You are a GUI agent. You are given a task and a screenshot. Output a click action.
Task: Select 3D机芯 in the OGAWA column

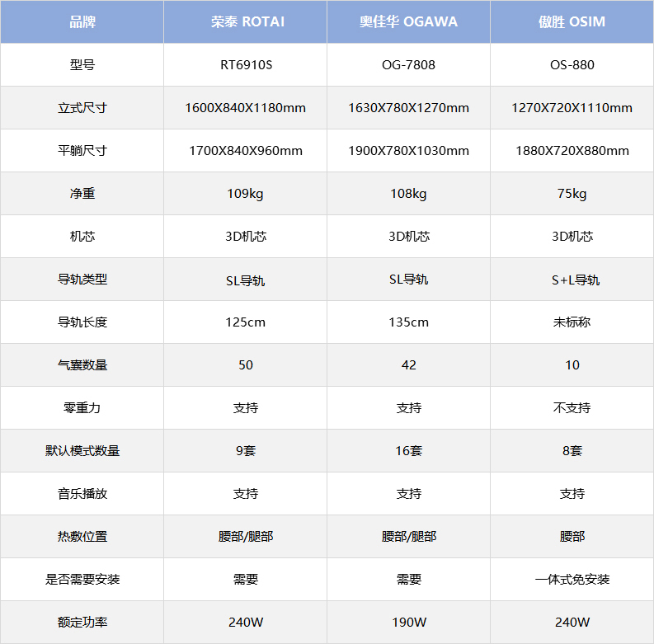[x=408, y=237]
